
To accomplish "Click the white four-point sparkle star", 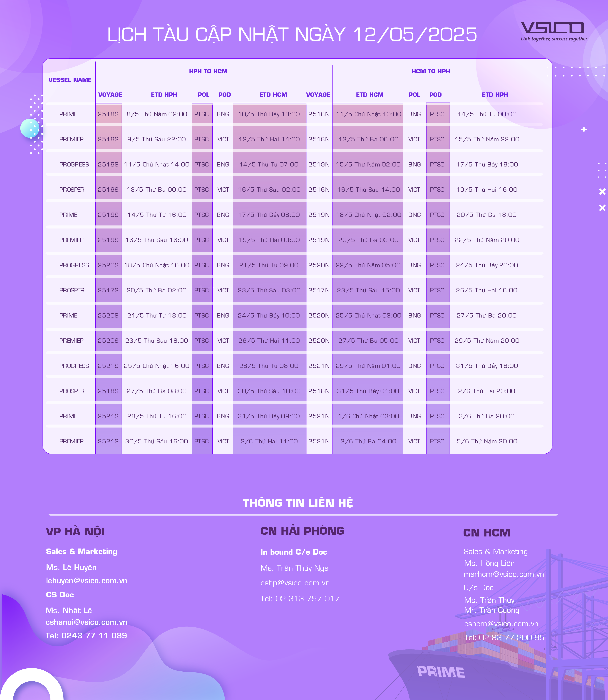I will (584, 130).
